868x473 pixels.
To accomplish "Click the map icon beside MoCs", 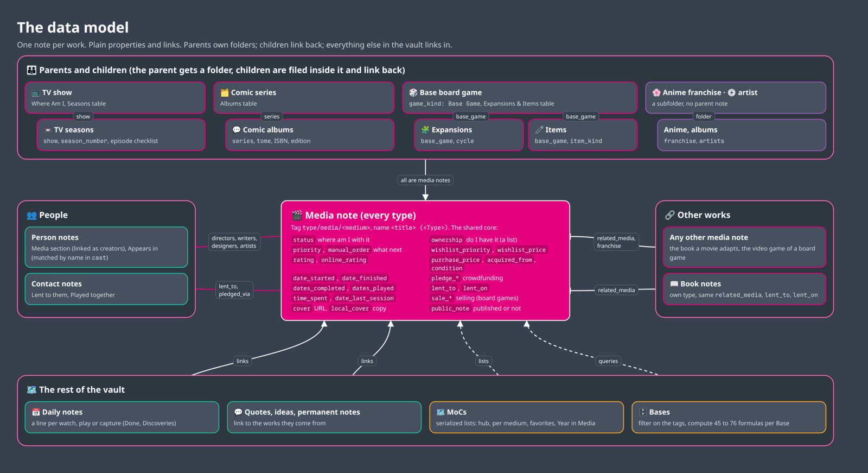I will tap(441, 412).
